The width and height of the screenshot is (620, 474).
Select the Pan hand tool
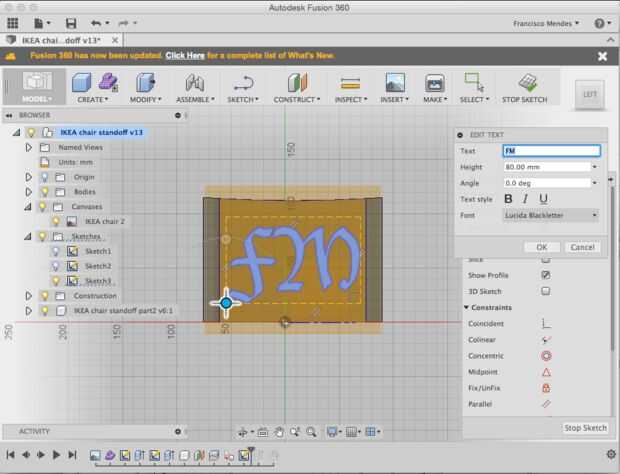(x=280, y=432)
